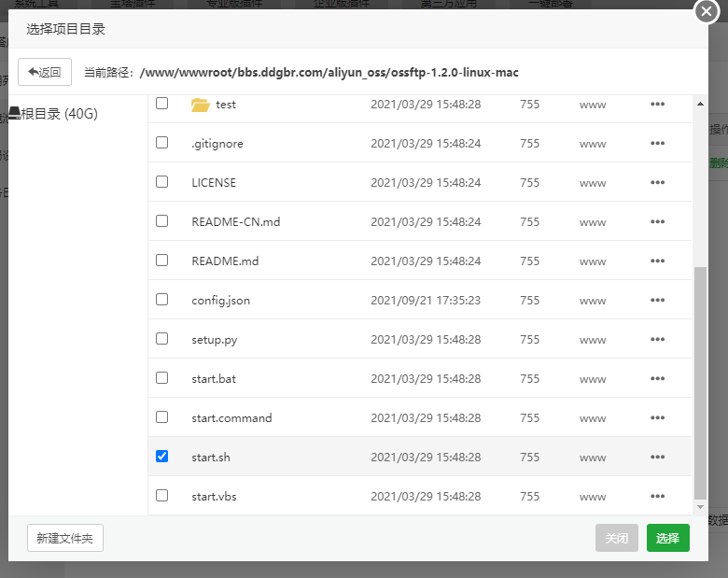728x578 pixels.
Task: Open more options for README.md
Action: click(x=657, y=261)
